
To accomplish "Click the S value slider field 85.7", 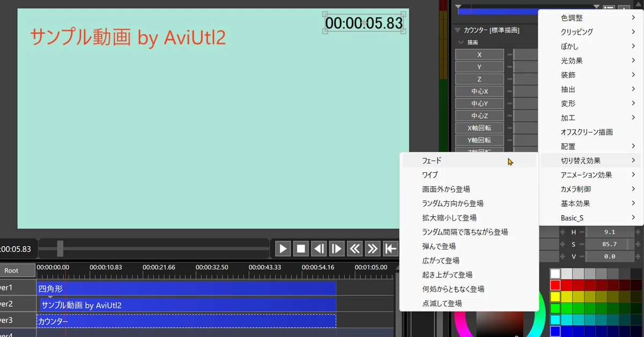I will click(609, 244).
